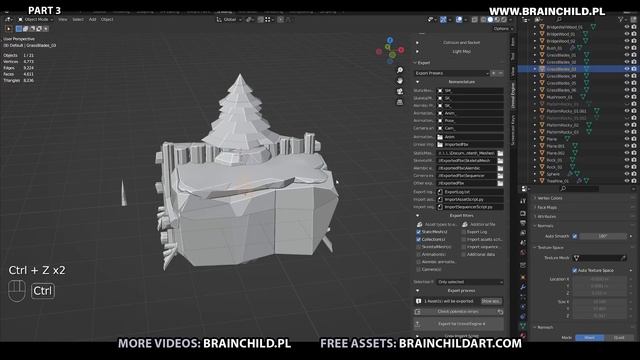Click object icon of Bush_01 row
This screenshot has width=640, height=360.
pos(542,48)
